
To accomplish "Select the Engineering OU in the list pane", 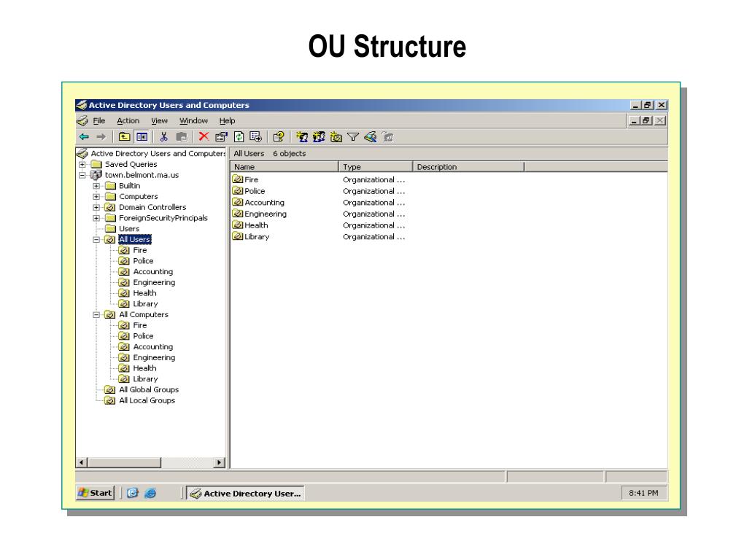I will 266,214.
